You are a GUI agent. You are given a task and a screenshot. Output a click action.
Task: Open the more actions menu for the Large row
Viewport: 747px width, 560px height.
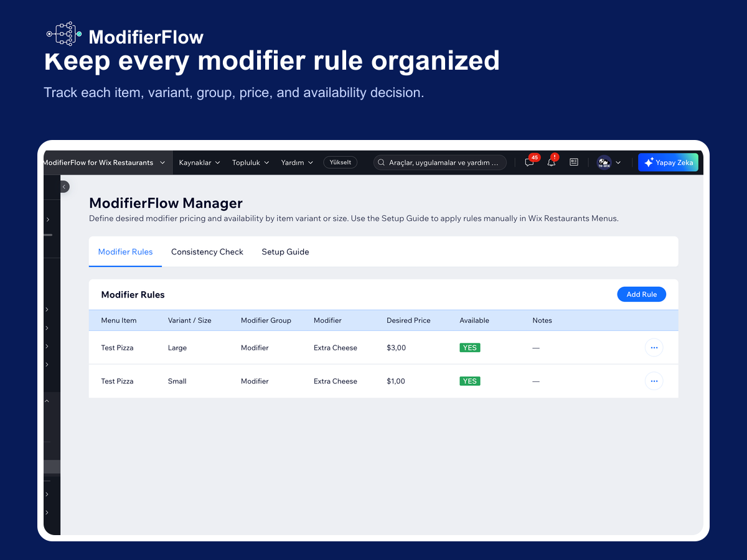pos(654,348)
